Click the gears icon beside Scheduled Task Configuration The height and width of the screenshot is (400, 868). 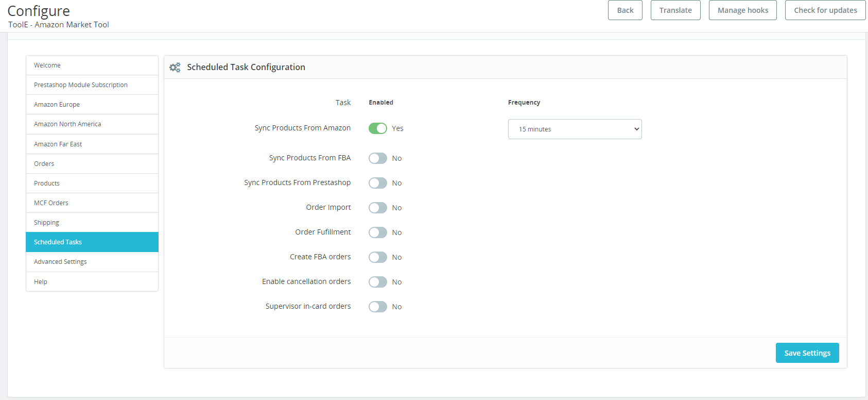pyautogui.click(x=175, y=68)
